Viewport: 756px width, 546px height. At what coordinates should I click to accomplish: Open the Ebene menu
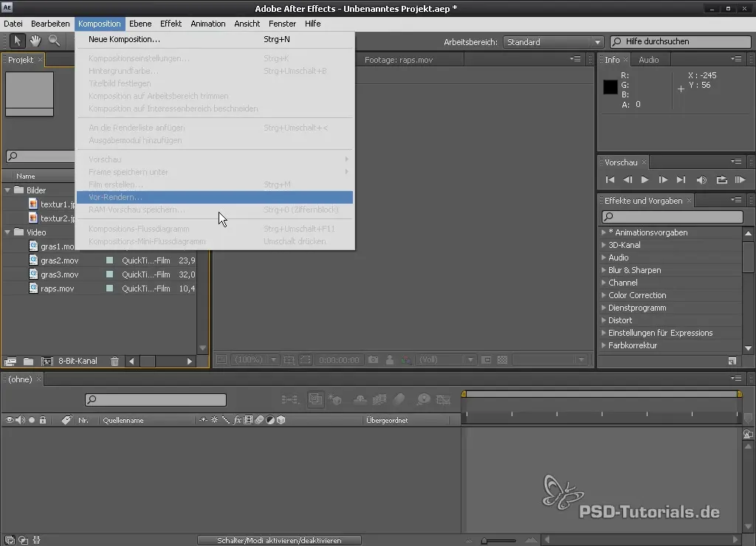[x=140, y=24]
